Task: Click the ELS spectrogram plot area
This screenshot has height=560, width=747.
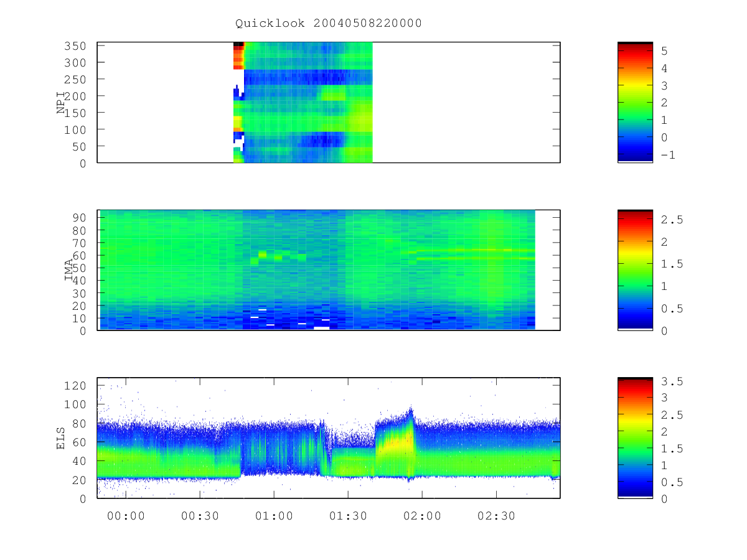Action: pyautogui.click(x=329, y=437)
